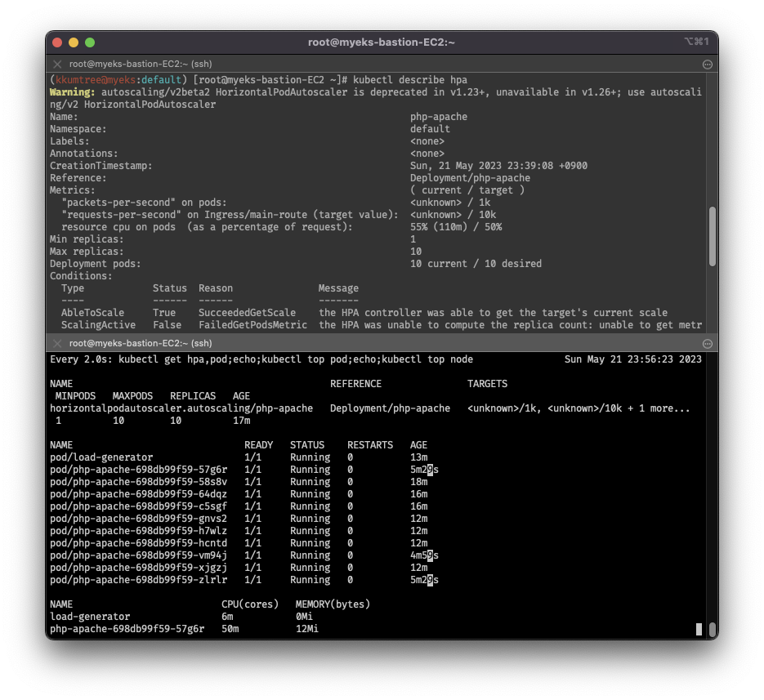Click 'AbleToScale' condition type
Viewport: 764px width, 700px height.
pos(92,313)
